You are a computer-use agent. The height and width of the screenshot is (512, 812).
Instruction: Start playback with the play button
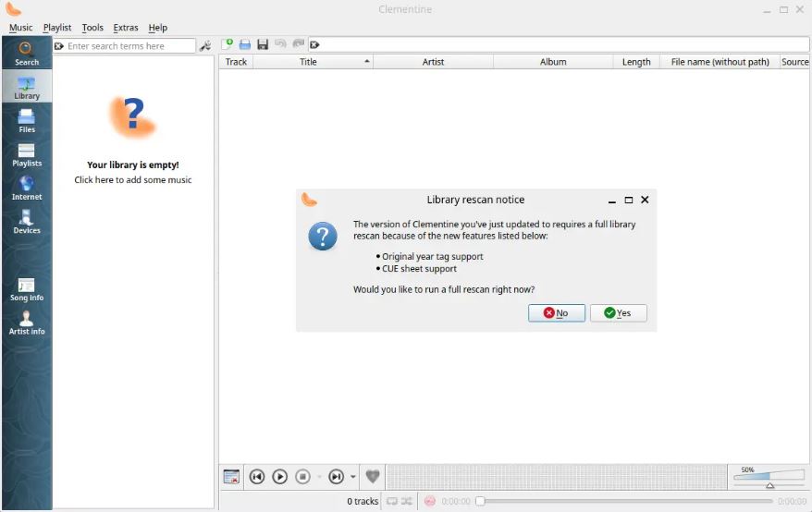[x=279, y=476]
